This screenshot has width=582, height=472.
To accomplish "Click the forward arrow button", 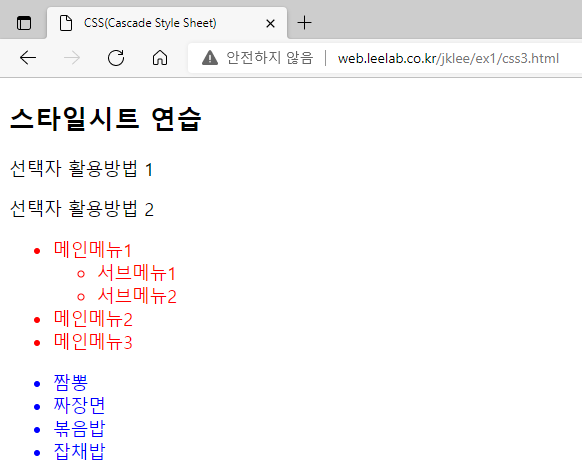I will [x=72, y=58].
